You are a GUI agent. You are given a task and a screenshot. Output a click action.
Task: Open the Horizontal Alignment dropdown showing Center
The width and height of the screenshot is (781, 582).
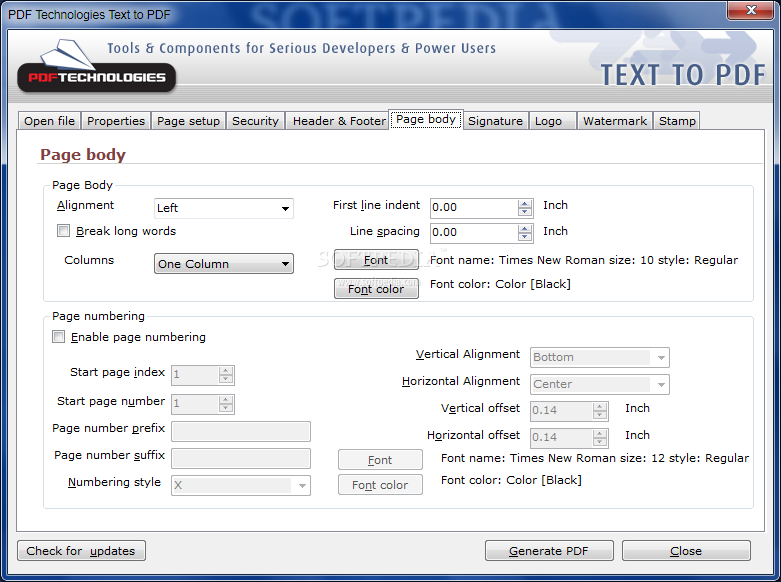[600, 384]
